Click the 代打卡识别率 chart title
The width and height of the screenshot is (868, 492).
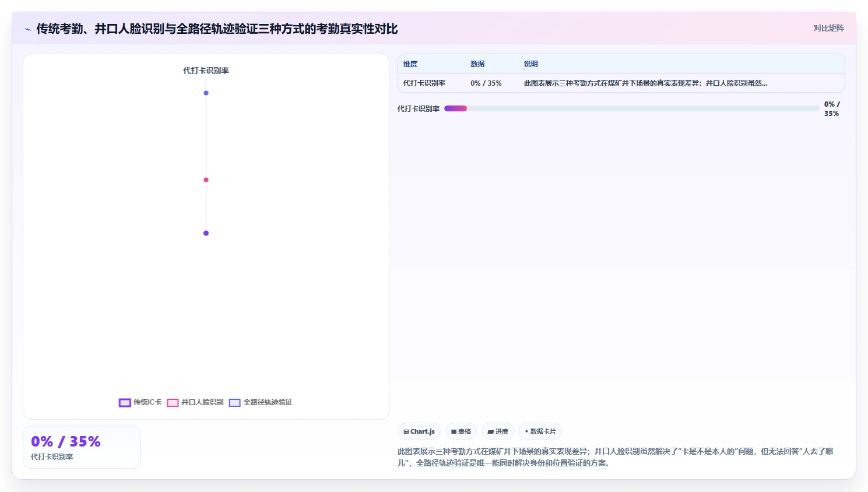pyautogui.click(x=206, y=71)
